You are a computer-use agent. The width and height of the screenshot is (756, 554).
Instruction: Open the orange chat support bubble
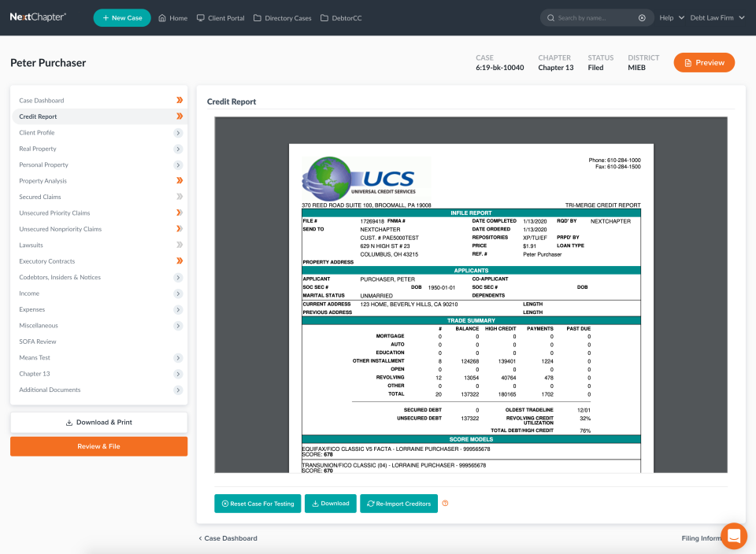point(733,536)
